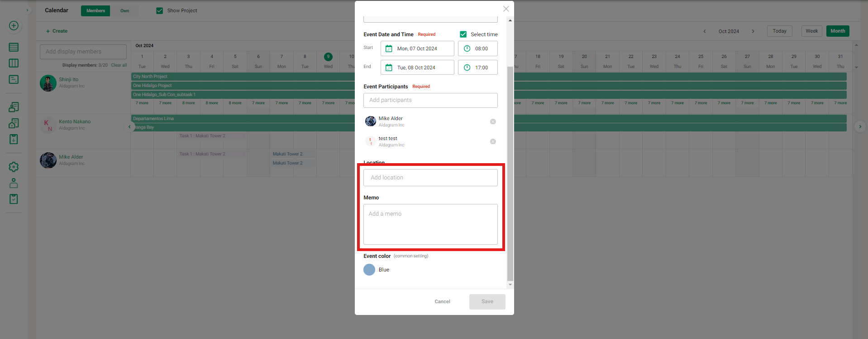868x339 pixels.
Task: Open start date calendar picker
Action: pyautogui.click(x=389, y=48)
